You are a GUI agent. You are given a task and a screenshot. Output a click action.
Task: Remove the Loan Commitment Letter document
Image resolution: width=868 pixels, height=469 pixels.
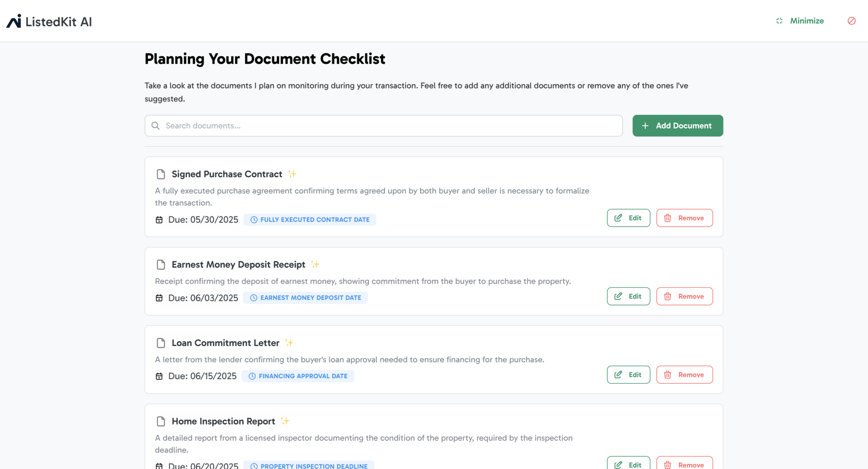pos(684,375)
